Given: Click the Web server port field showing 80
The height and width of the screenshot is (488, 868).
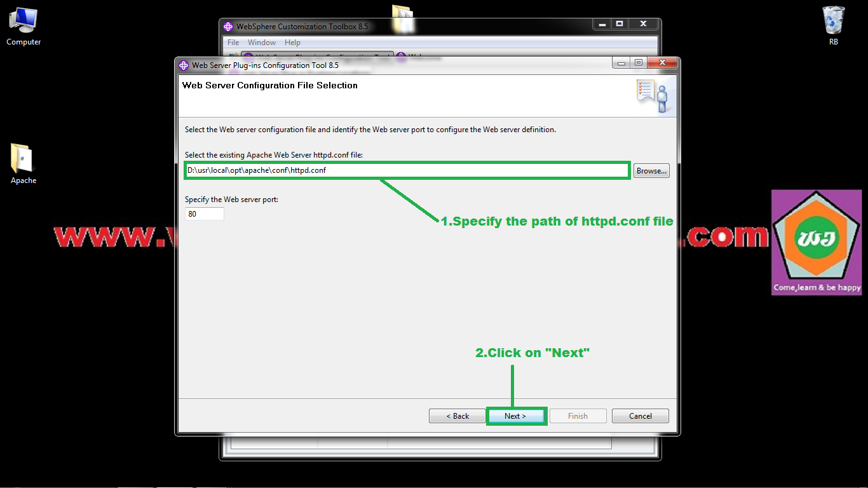Looking at the screenshot, I should 204,214.
